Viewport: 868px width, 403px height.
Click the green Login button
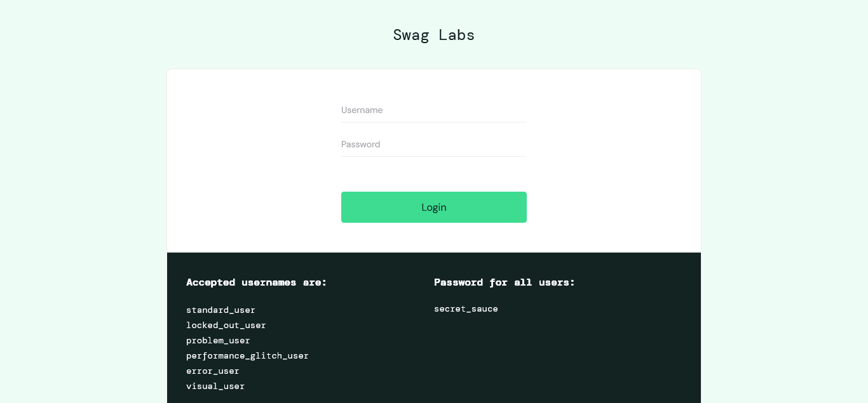click(434, 207)
